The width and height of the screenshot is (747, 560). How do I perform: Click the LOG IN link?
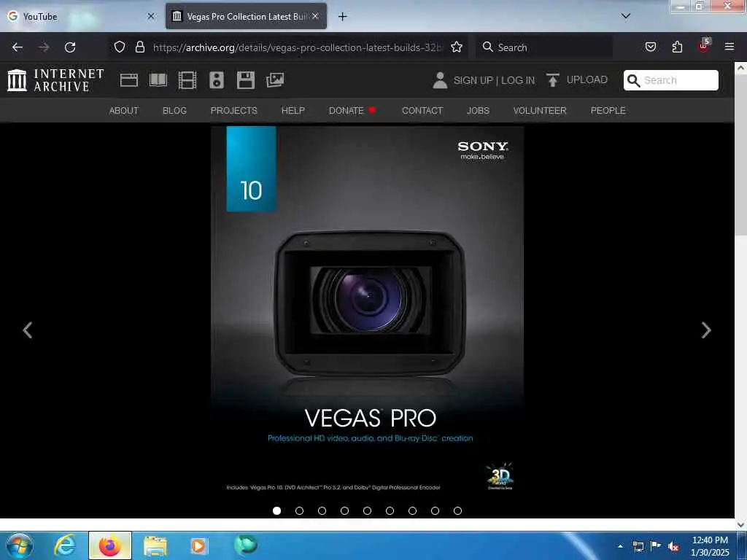click(x=518, y=80)
